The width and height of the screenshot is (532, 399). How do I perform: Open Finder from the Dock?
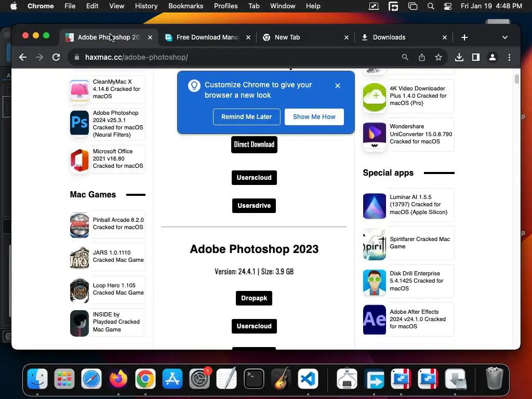(x=37, y=379)
